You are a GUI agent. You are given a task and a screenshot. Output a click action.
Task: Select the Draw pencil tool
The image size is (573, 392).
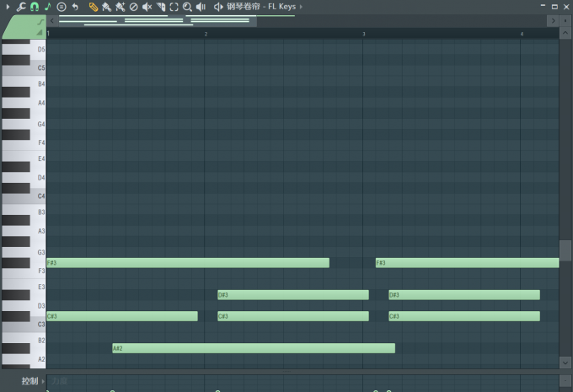click(x=94, y=7)
